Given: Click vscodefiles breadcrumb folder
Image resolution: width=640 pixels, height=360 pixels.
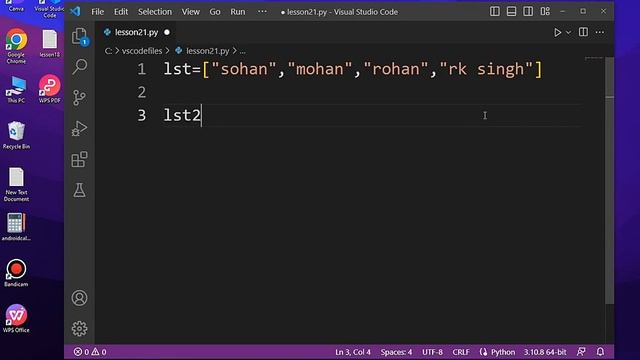Looking at the screenshot, I should coord(142,51).
